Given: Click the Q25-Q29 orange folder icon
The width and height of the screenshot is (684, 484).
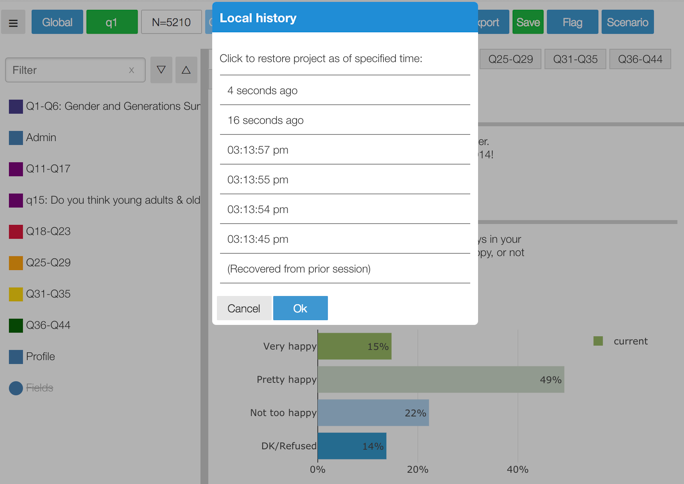Looking at the screenshot, I should coord(16,263).
